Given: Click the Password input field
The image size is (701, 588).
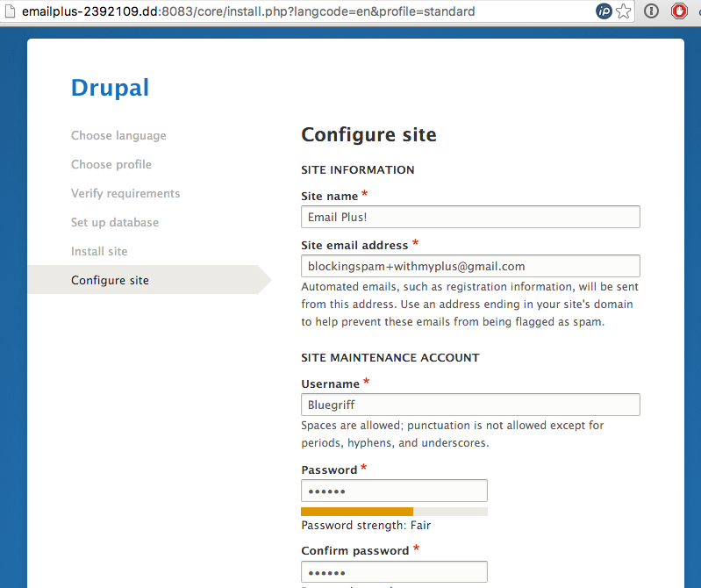Looking at the screenshot, I should (394, 491).
